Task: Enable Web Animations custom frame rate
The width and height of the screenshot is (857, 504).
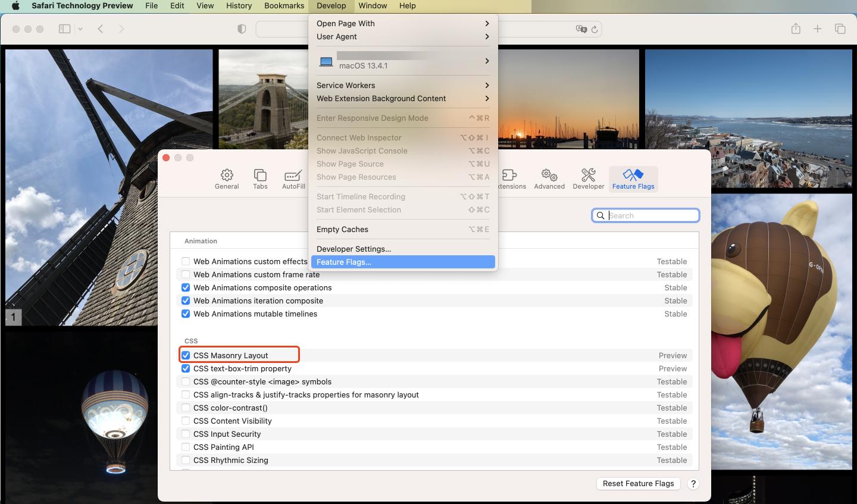Action: pyautogui.click(x=186, y=274)
